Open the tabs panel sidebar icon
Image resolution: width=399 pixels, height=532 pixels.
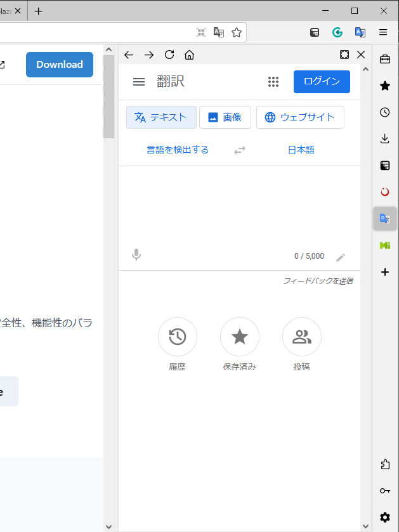385,165
